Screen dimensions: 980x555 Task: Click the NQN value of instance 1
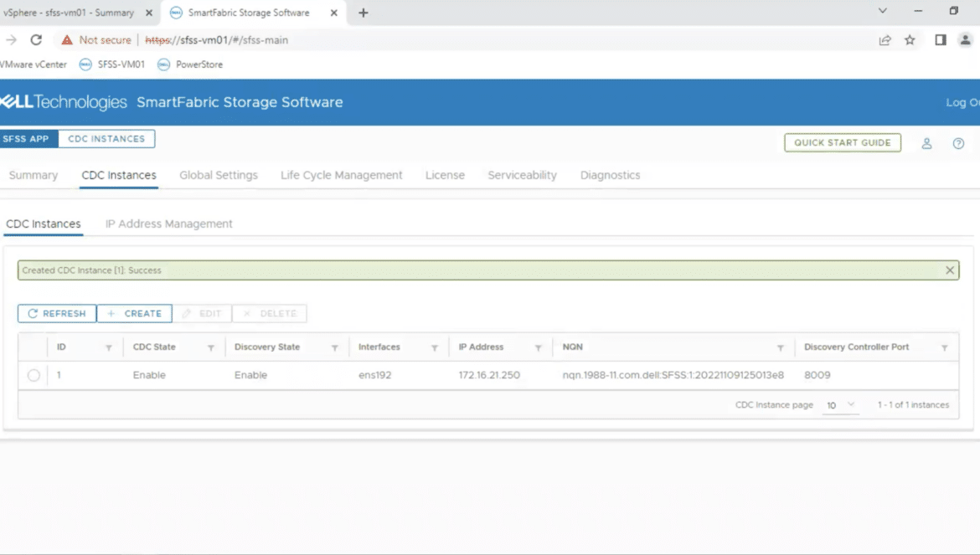[x=673, y=375]
